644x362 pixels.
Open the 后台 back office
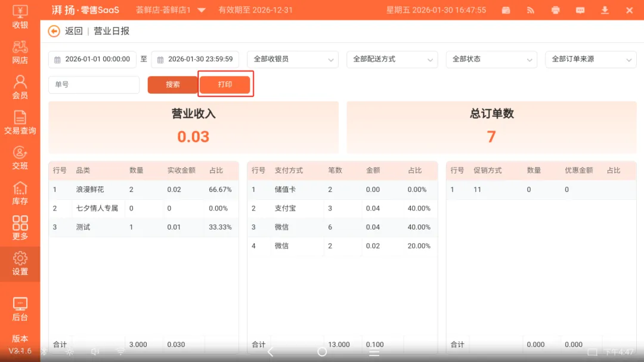click(x=20, y=310)
